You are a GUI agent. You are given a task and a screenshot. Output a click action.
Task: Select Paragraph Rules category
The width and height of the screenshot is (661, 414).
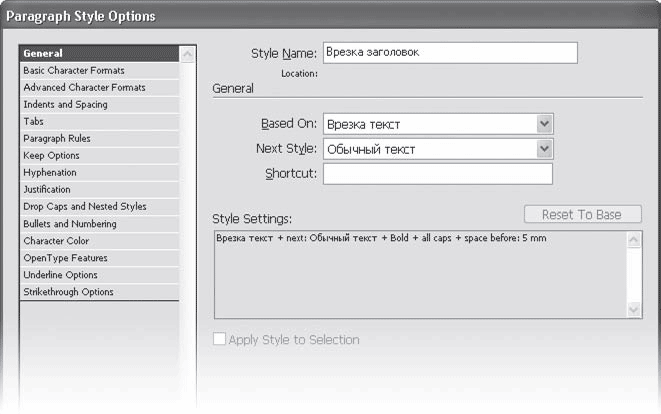(x=52, y=139)
